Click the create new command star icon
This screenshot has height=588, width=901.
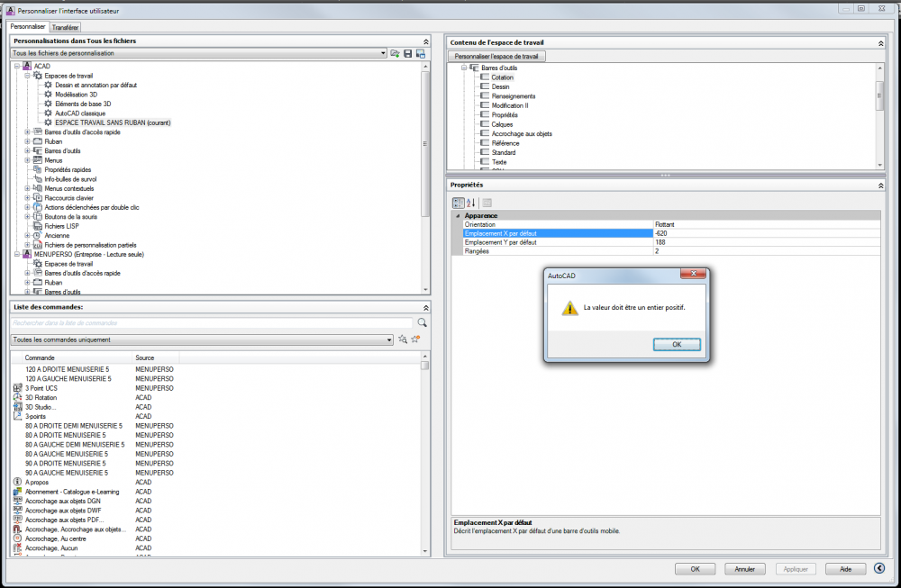(x=415, y=339)
